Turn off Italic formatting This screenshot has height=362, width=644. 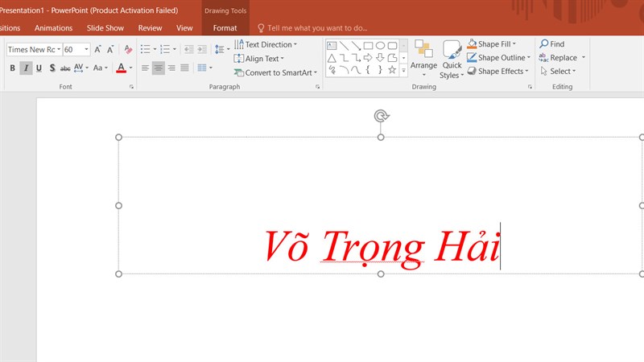26,68
